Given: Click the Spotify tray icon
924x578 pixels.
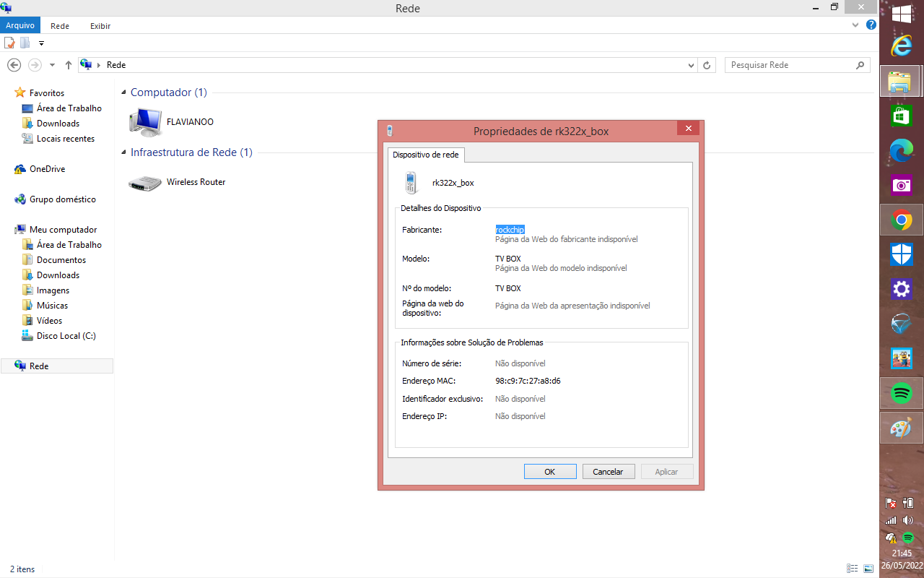Looking at the screenshot, I should tap(908, 538).
